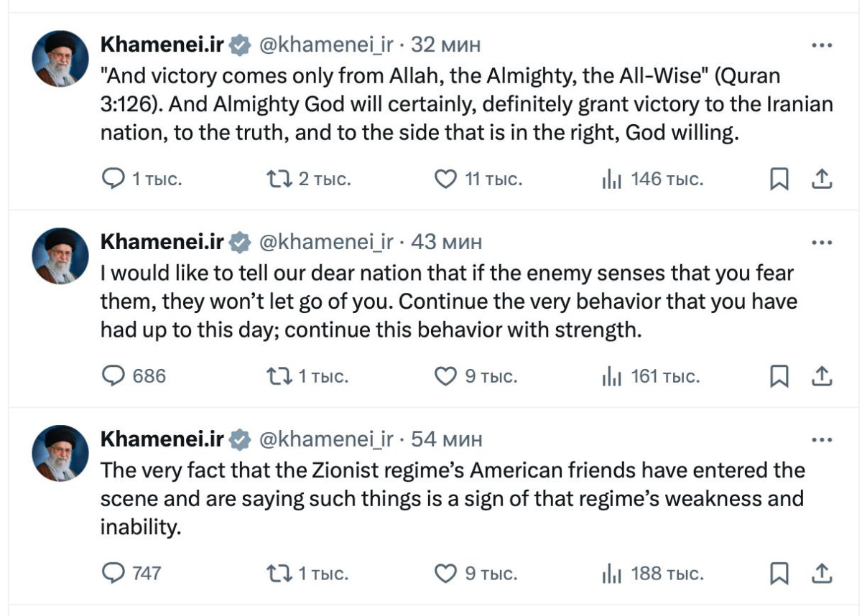The height and width of the screenshot is (616, 862).
Task: Open @khamenei_ir handle on the 54 мин tweet
Action: tap(325, 439)
